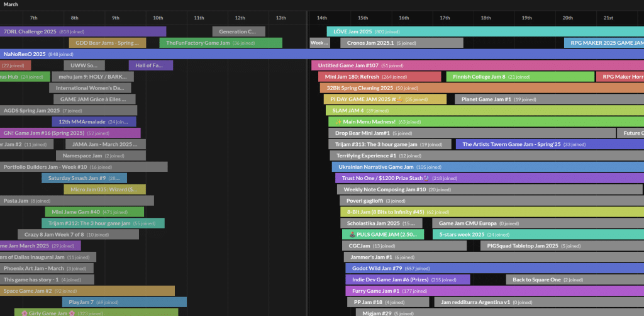Viewport: 644px width, 316px height.
Task: Open Weekly Note Composing Jam #10
Action: (490, 189)
